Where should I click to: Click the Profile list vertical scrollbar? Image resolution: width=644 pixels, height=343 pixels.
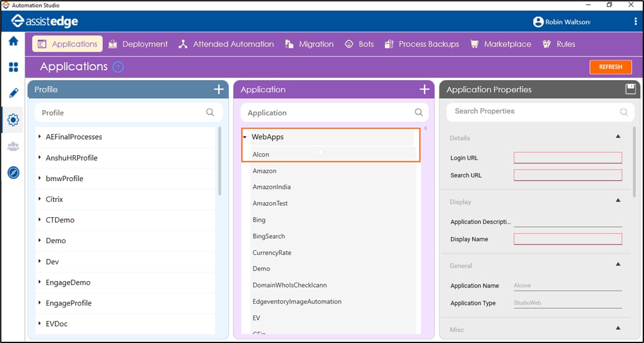pyautogui.click(x=219, y=161)
